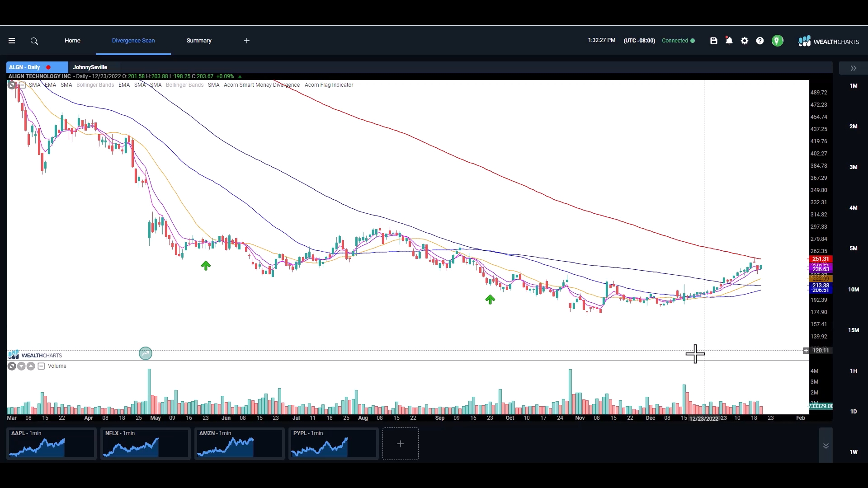The width and height of the screenshot is (868, 488).
Task: Open the AAPL 1min mini chart
Action: (x=52, y=444)
